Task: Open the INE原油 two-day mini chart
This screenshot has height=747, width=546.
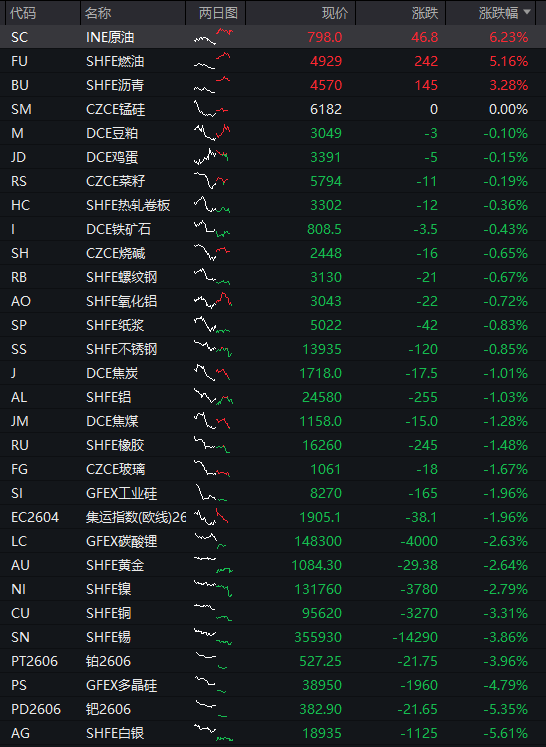Action: pyautogui.click(x=213, y=37)
